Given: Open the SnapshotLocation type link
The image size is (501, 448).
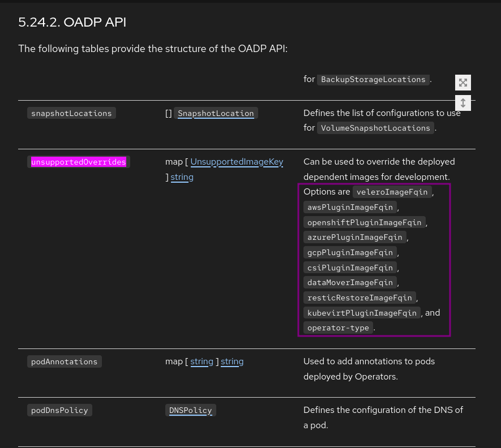Looking at the screenshot, I should click(216, 113).
